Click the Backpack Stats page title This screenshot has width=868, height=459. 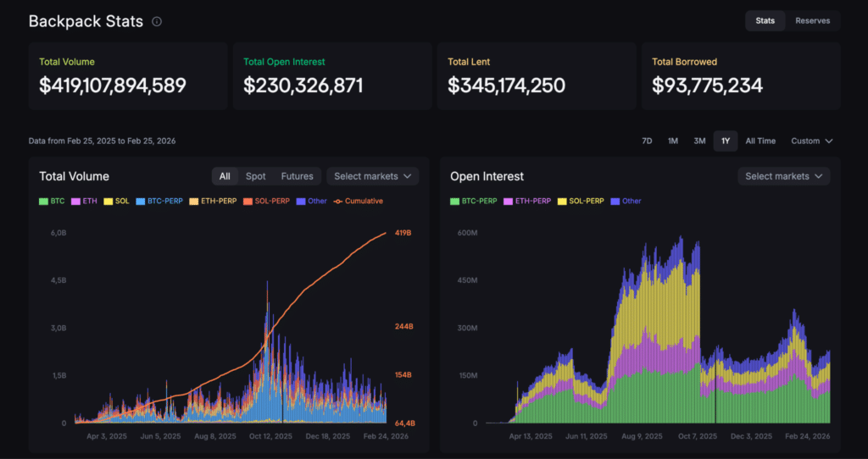pos(86,21)
